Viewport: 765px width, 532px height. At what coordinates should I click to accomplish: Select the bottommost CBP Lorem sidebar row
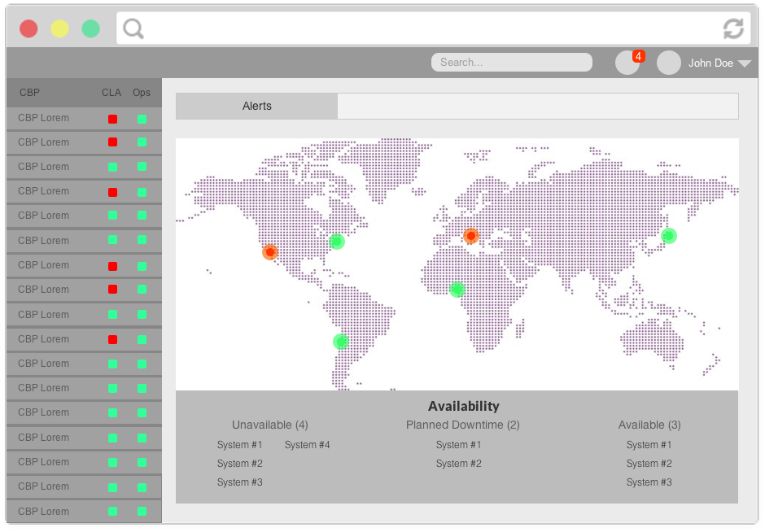[84, 511]
